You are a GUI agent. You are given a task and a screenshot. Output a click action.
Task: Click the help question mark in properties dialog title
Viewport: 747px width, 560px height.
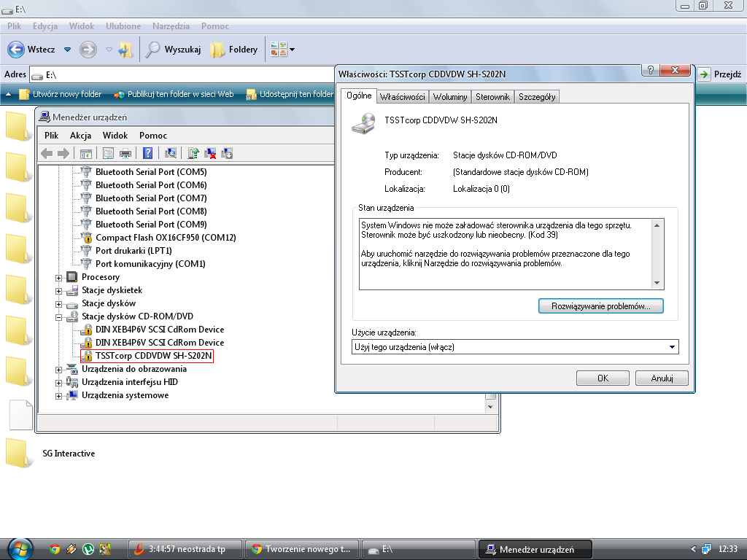(x=650, y=70)
